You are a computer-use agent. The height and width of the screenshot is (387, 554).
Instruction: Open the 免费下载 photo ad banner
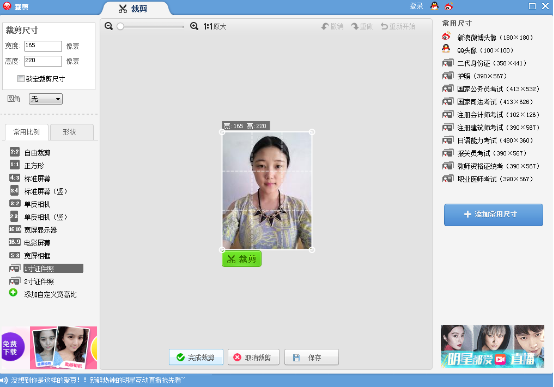point(49,347)
